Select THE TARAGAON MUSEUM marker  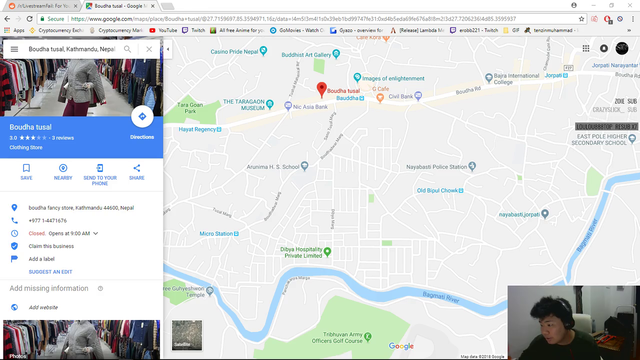pyautogui.click(x=269, y=104)
